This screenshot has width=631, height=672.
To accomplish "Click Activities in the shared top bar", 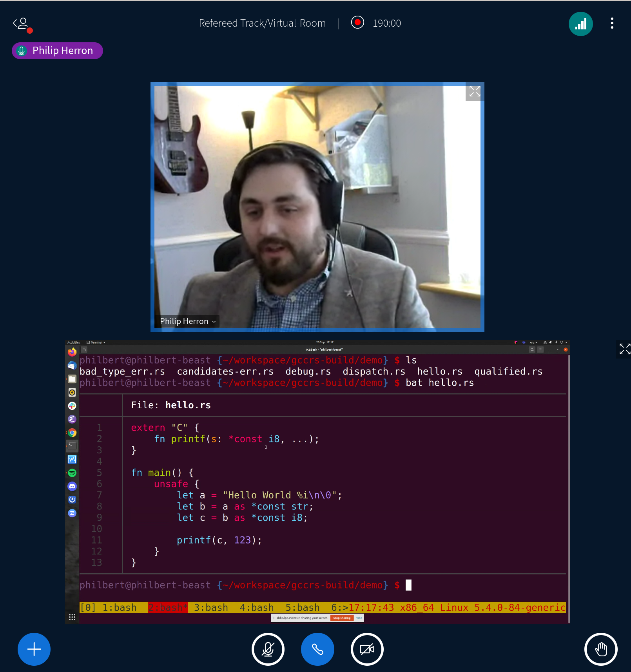I will pos(73,342).
